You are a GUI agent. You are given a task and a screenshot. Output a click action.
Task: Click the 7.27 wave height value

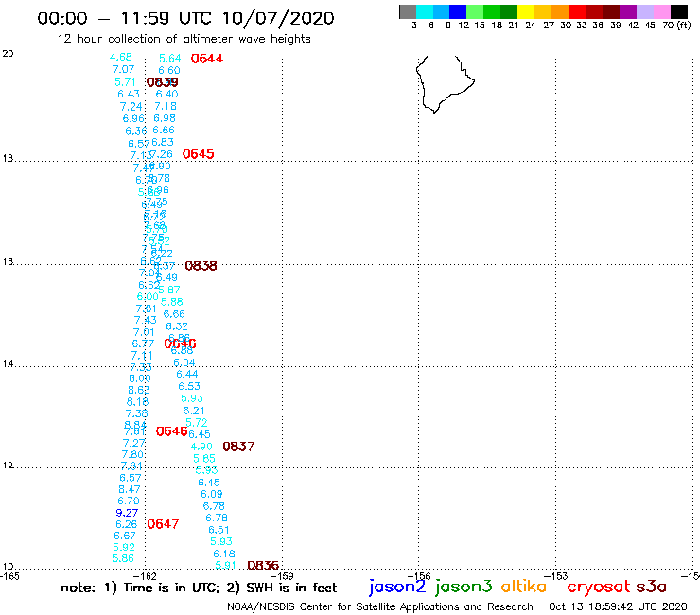click(x=134, y=443)
